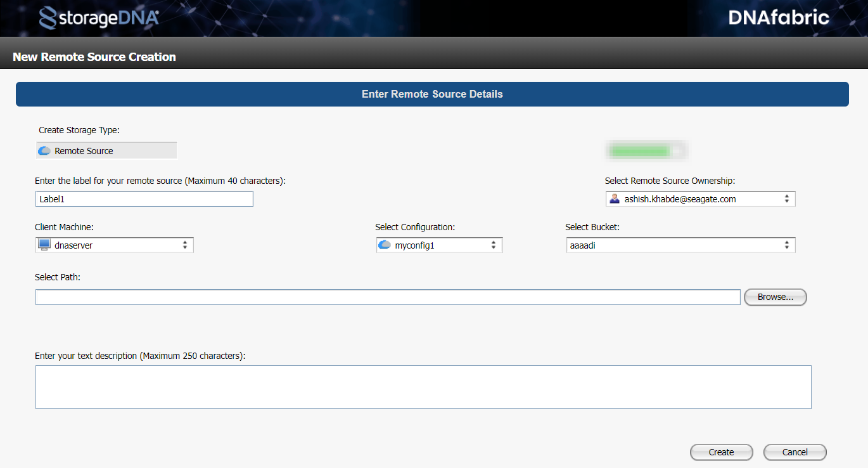Click the monitor icon next to dnaserver
Viewport: 868px width, 468px height.
click(x=44, y=245)
